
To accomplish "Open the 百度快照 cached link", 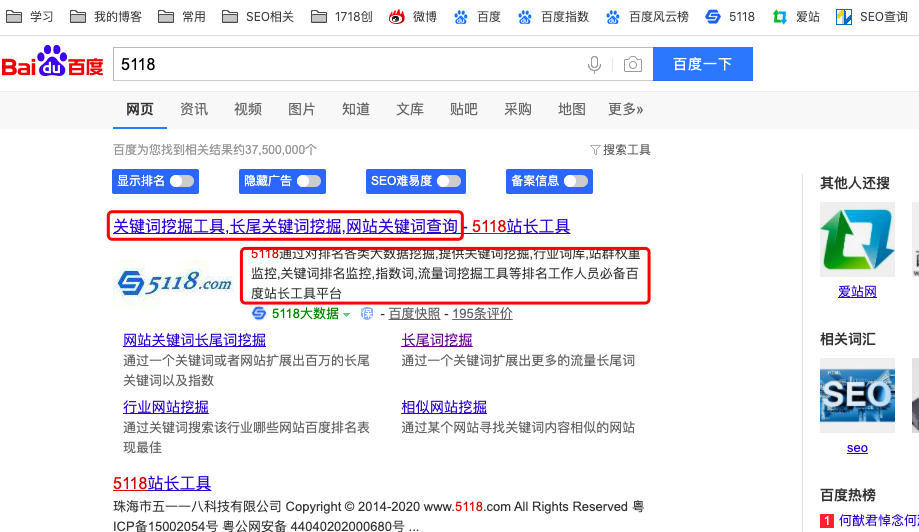I will point(414,313).
